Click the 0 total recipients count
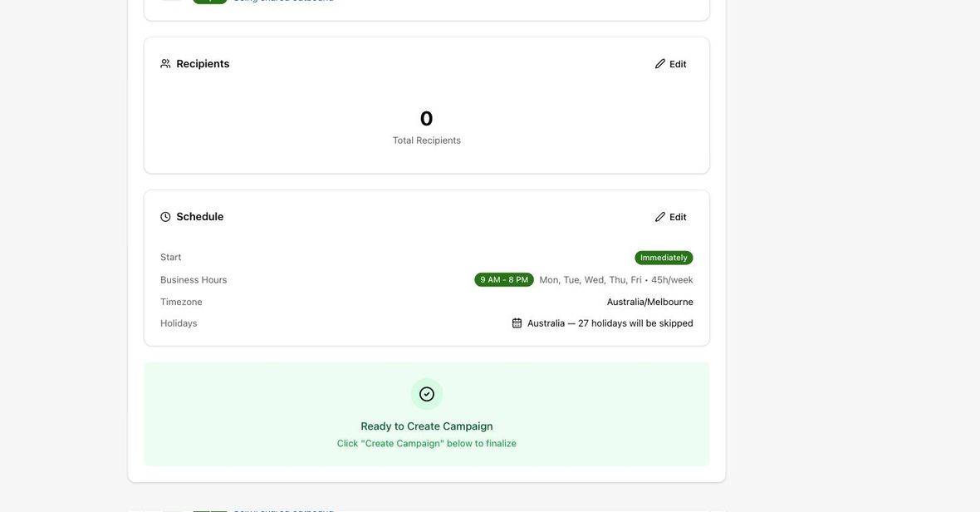Image resolution: width=980 pixels, height=512 pixels. click(426, 118)
